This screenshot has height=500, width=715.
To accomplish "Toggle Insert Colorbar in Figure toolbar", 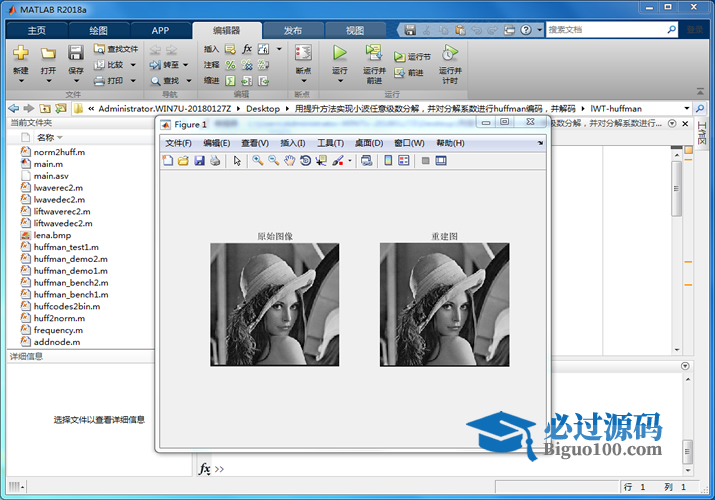I will coord(388,160).
